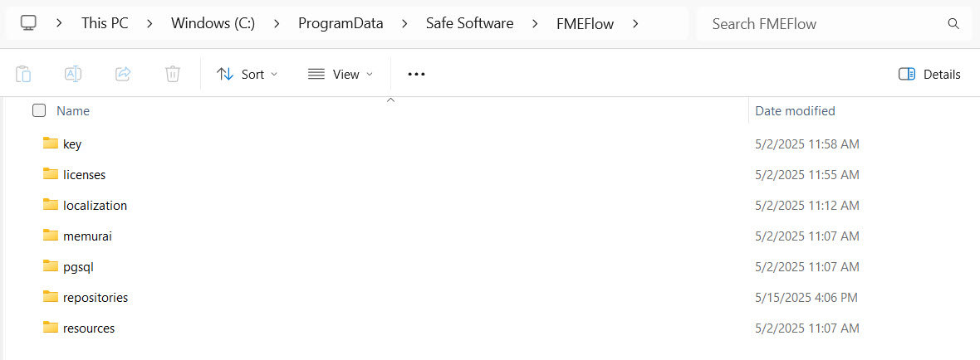The width and height of the screenshot is (980, 360).
Task: Click the This PC monitor icon
Action: point(28,23)
